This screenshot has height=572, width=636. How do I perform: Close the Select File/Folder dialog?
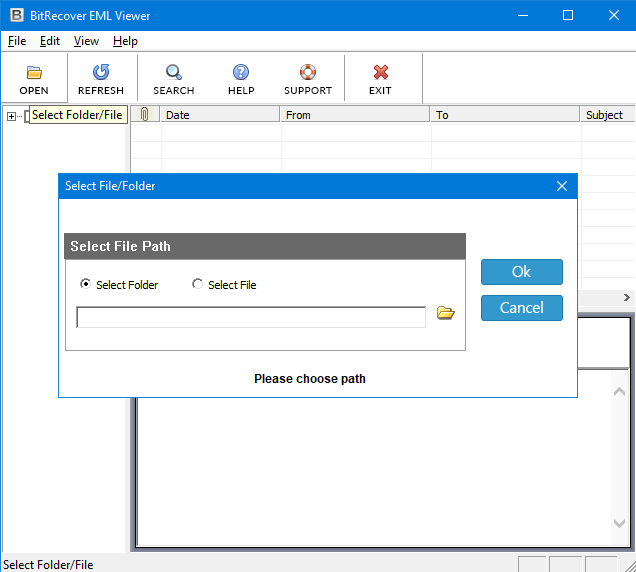(x=562, y=186)
